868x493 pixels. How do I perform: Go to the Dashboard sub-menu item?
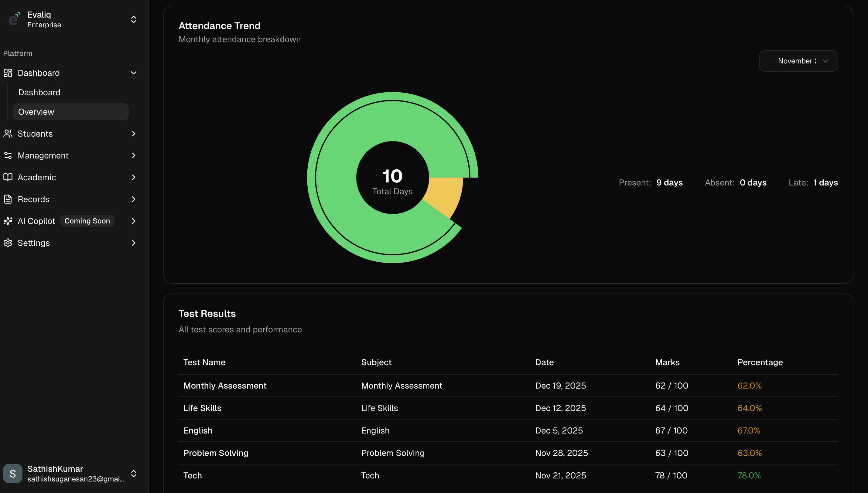tap(39, 92)
